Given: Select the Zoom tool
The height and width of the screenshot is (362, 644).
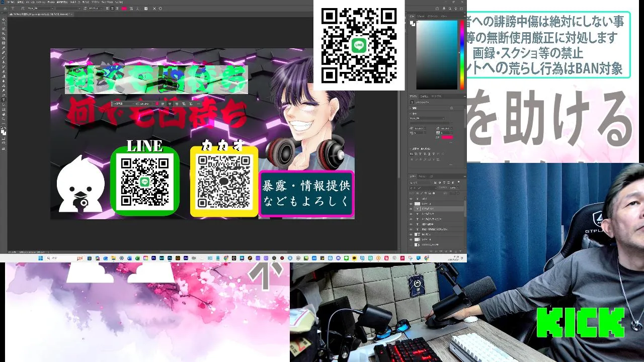Looking at the screenshot, I should [x=5, y=119].
